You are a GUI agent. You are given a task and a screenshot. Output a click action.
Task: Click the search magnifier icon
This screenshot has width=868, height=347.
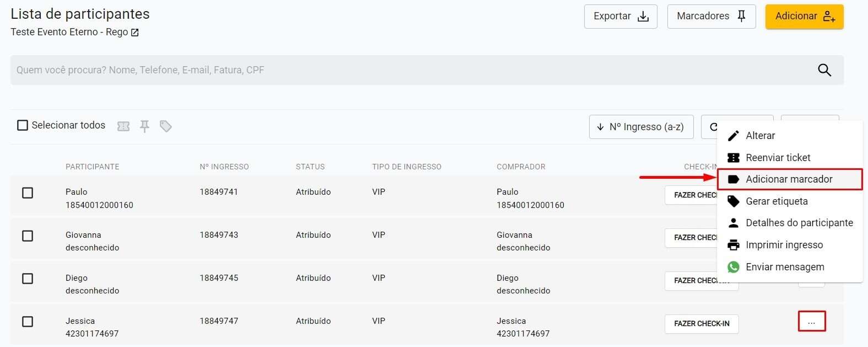(824, 70)
